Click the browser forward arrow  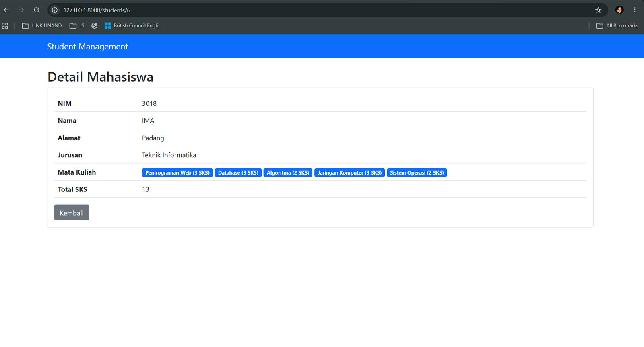tap(21, 10)
